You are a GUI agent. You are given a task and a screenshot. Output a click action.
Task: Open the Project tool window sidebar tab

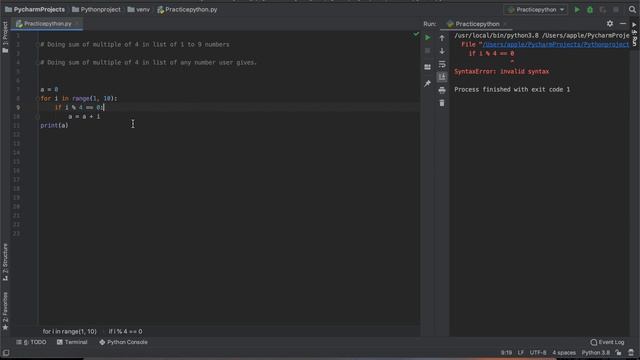click(x=5, y=38)
